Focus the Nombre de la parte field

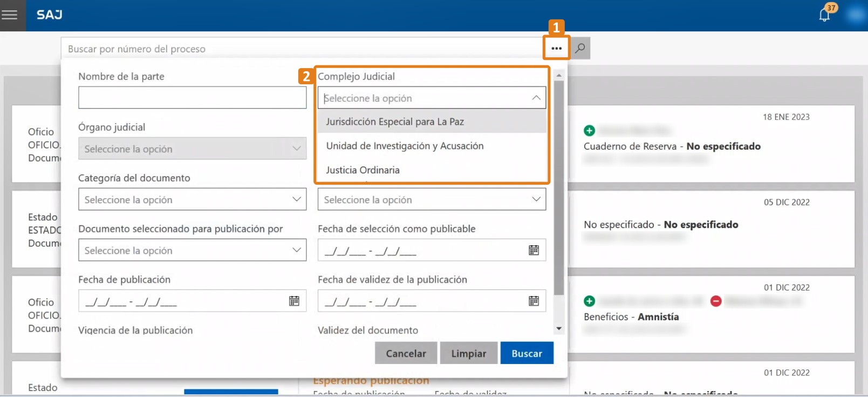[192, 98]
